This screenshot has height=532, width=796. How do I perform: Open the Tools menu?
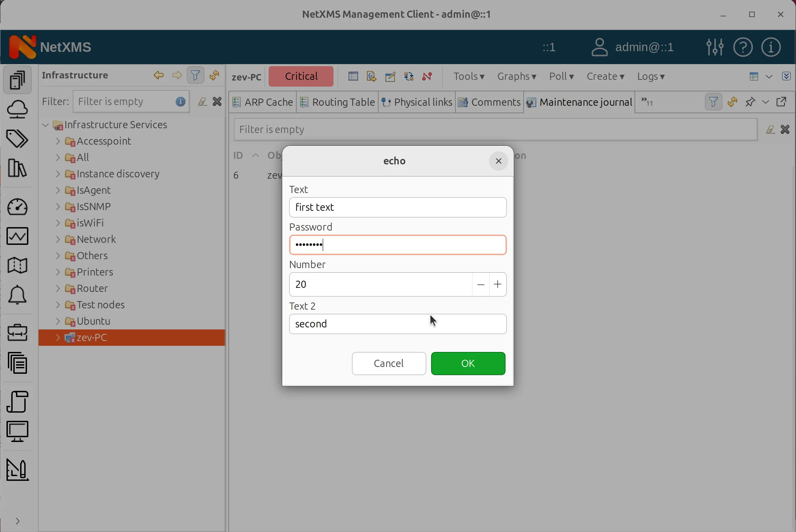(x=469, y=76)
